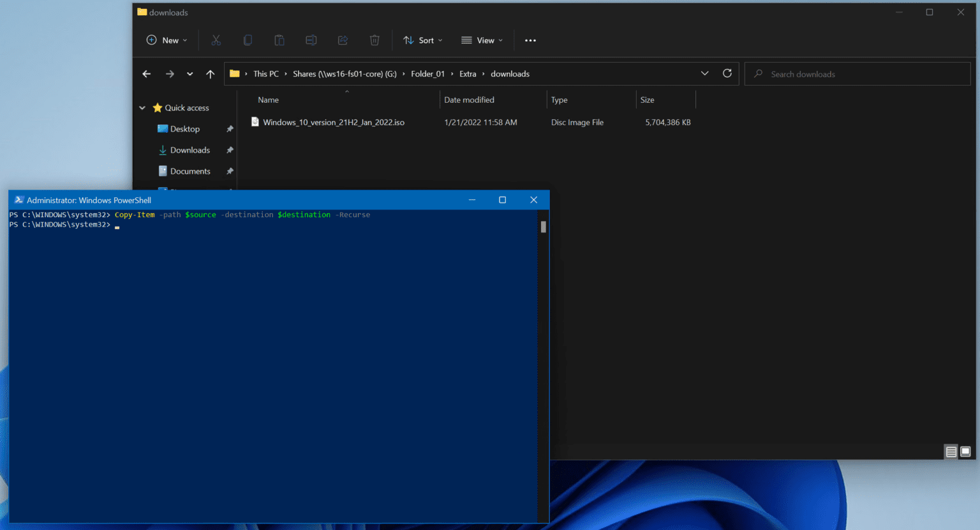Open the New item dropdown
The height and width of the screenshot is (530, 980).
pos(167,40)
